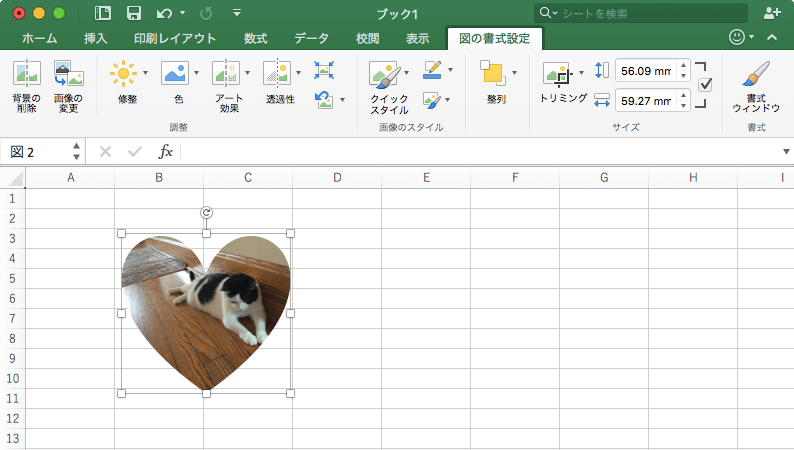
Task: Expand the クイックスタイル dropdown arrow
Action: [407, 73]
